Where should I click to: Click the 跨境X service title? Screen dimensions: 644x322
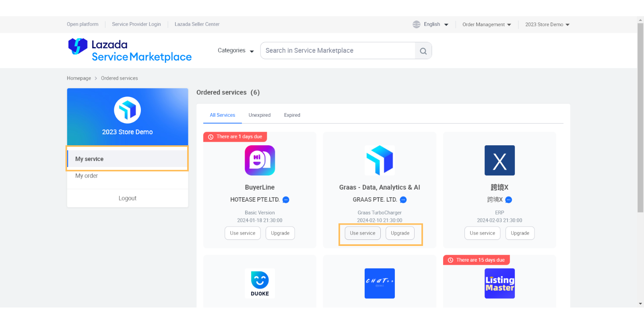click(x=500, y=187)
